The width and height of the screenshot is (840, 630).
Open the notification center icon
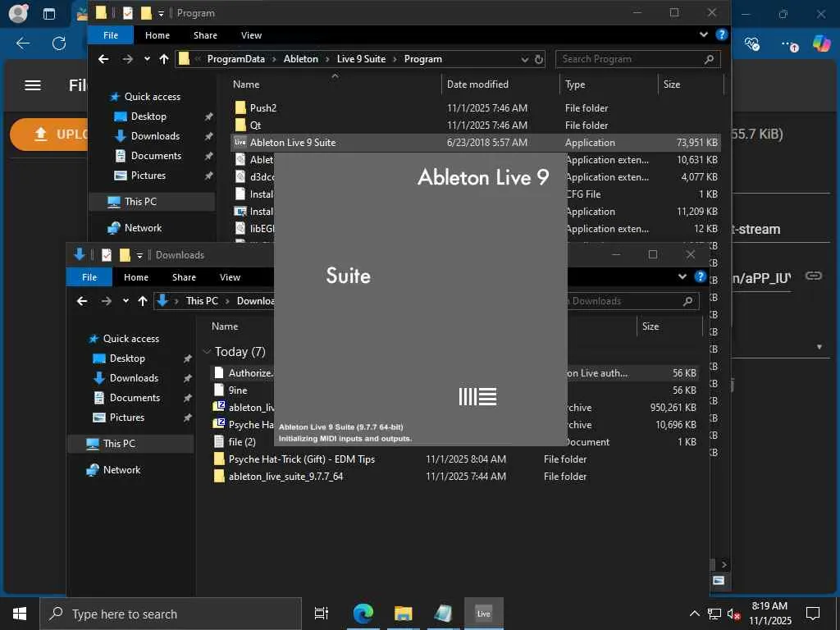point(813,614)
